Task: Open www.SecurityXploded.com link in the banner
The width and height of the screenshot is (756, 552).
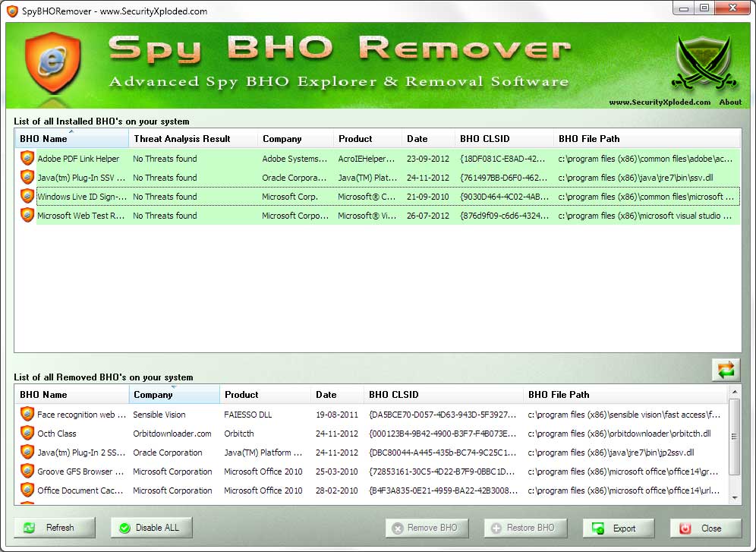Action: pos(660,102)
